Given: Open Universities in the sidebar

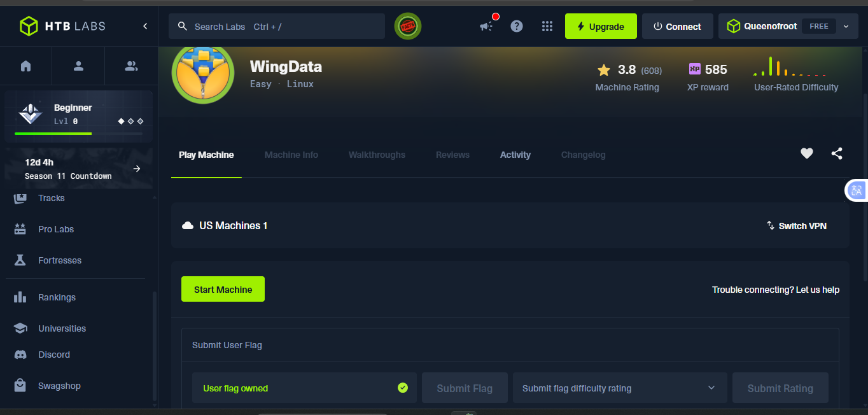Looking at the screenshot, I should [x=62, y=328].
